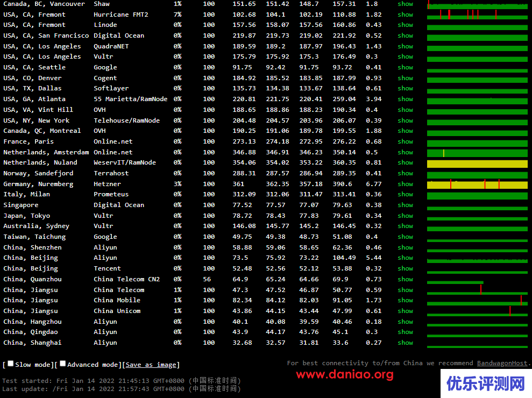Click show for Quanzhou China Telecom CN2
The image size is (532, 398).
406,279
